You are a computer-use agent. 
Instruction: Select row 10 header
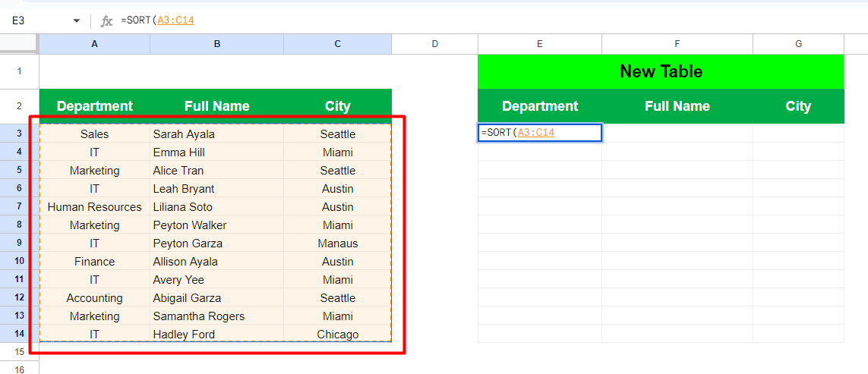(x=20, y=261)
